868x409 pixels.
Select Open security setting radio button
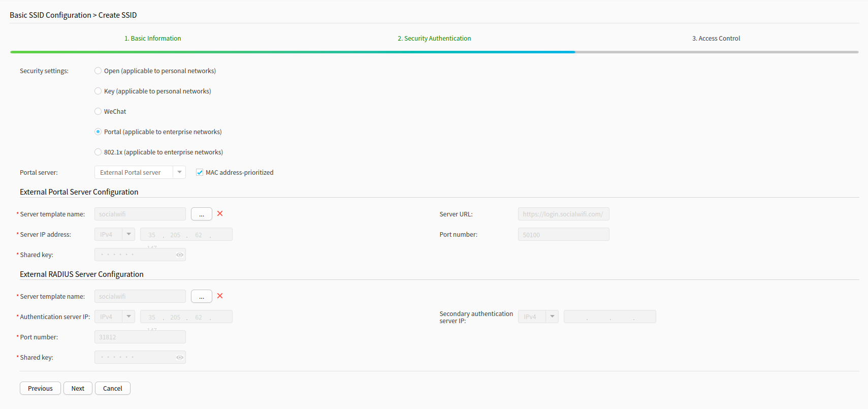(98, 71)
